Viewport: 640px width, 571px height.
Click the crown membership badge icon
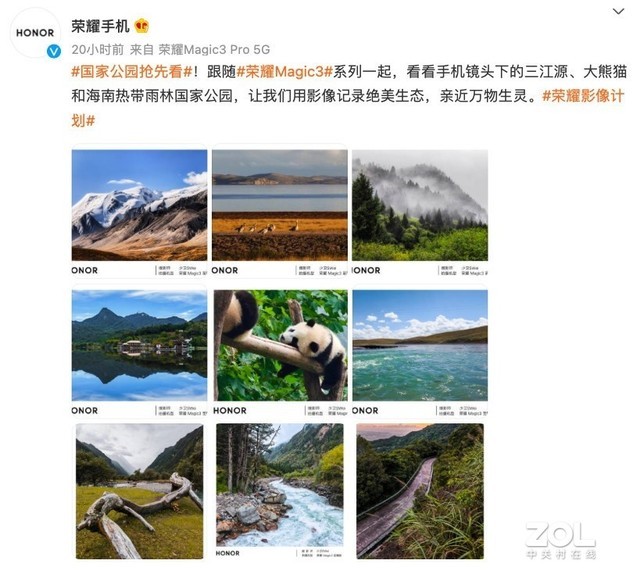(x=142, y=26)
